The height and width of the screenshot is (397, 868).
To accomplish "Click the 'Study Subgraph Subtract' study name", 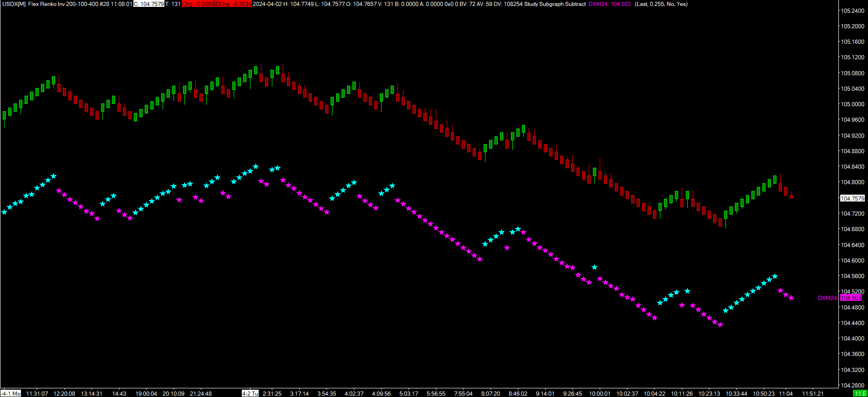I will 555,4.
